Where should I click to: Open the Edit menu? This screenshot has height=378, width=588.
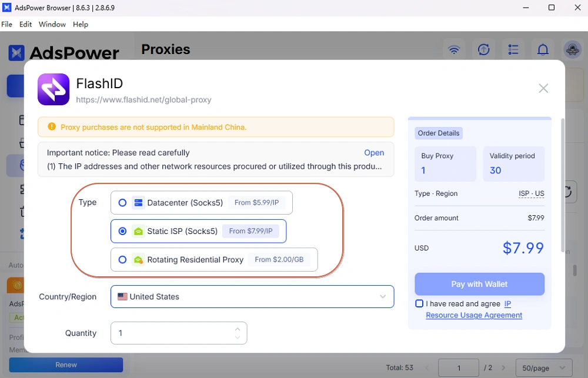(25, 24)
